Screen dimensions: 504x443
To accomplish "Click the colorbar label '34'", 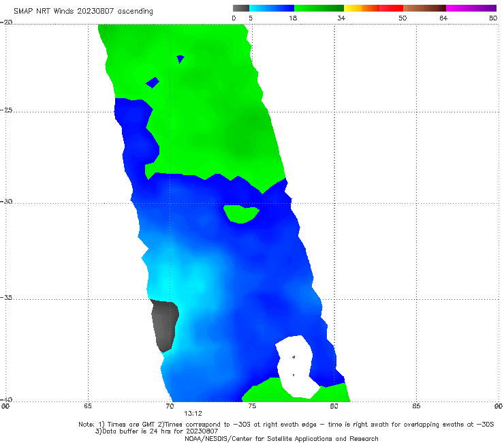I will click(341, 18).
